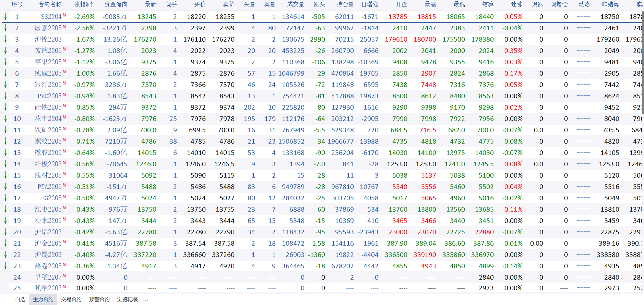Screen dimensions: 644x305
Task: Click the down arrow icon in 花生2204 row
Action: tap(5, 118)
